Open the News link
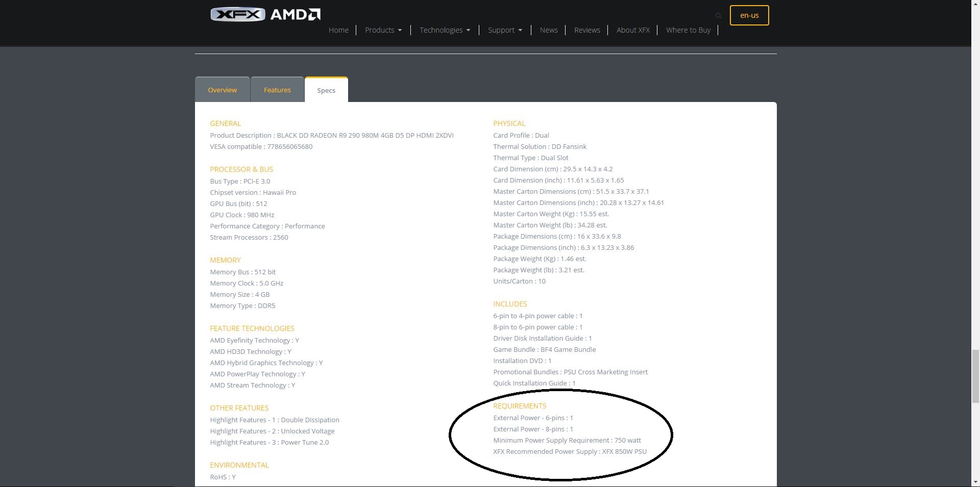980x487 pixels. click(549, 30)
